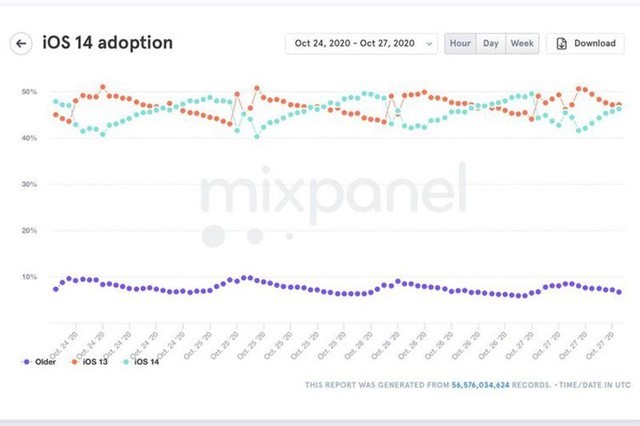Toggle the Older series legend label
The height and width of the screenshot is (426, 640).
click(x=45, y=362)
